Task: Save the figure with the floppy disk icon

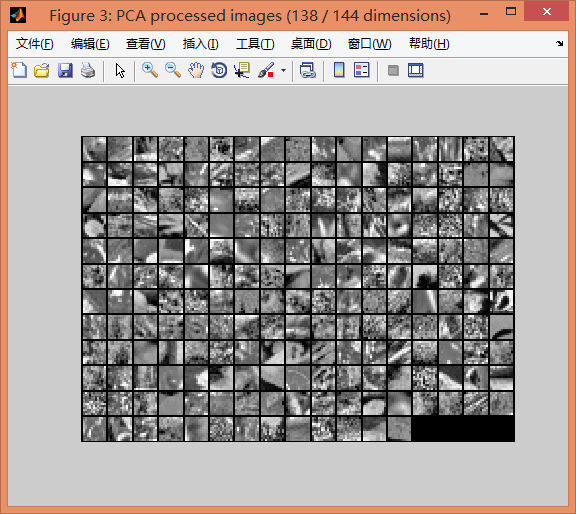Action: pos(65,70)
